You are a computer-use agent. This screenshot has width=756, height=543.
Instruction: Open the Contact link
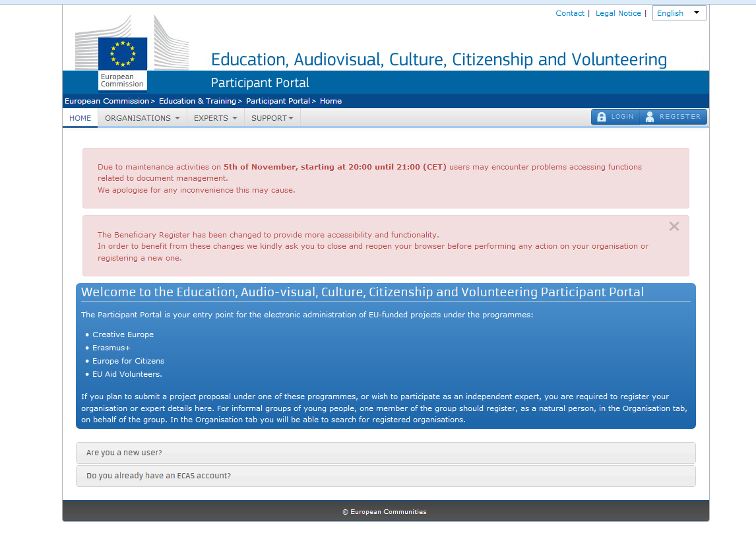click(x=569, y=13)
